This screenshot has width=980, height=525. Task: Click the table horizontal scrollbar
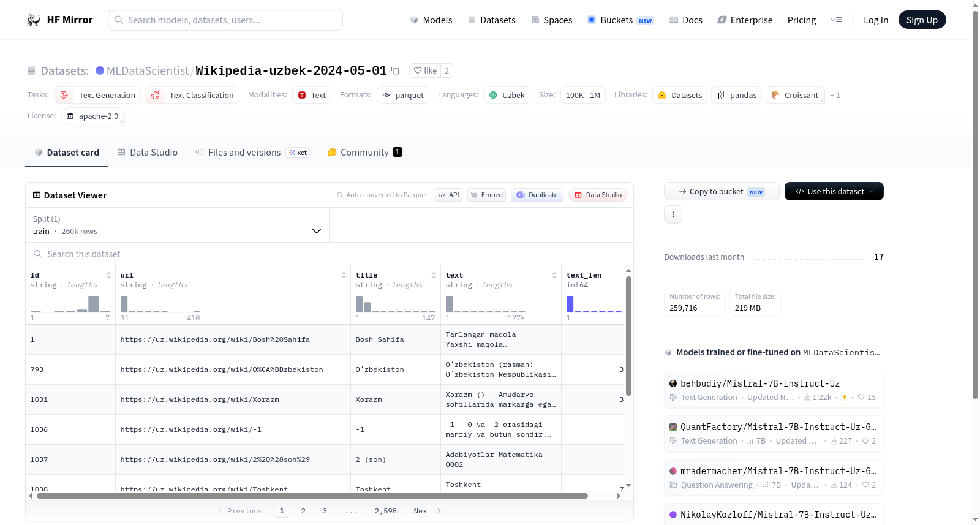point(312,496)
